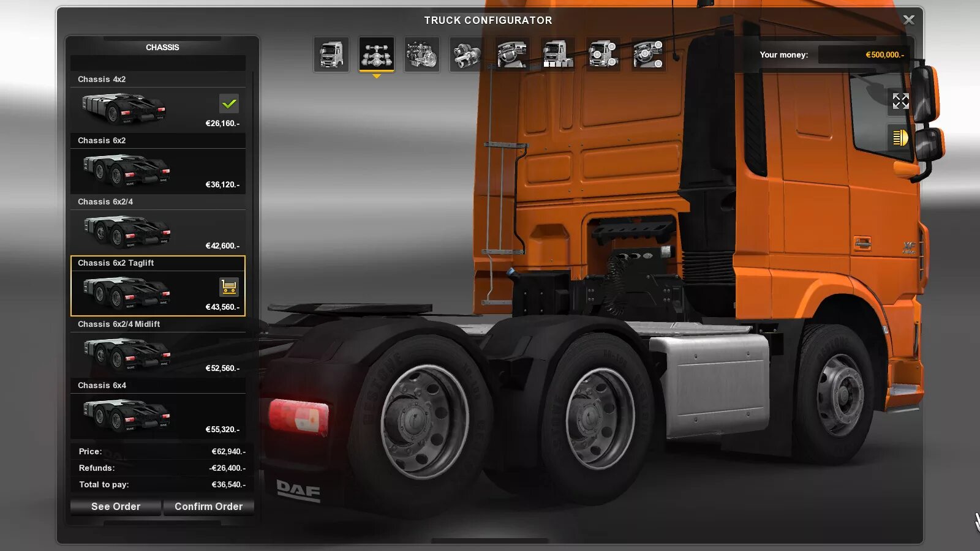Click the fullscreen view expand icon

tap(900, 102)
